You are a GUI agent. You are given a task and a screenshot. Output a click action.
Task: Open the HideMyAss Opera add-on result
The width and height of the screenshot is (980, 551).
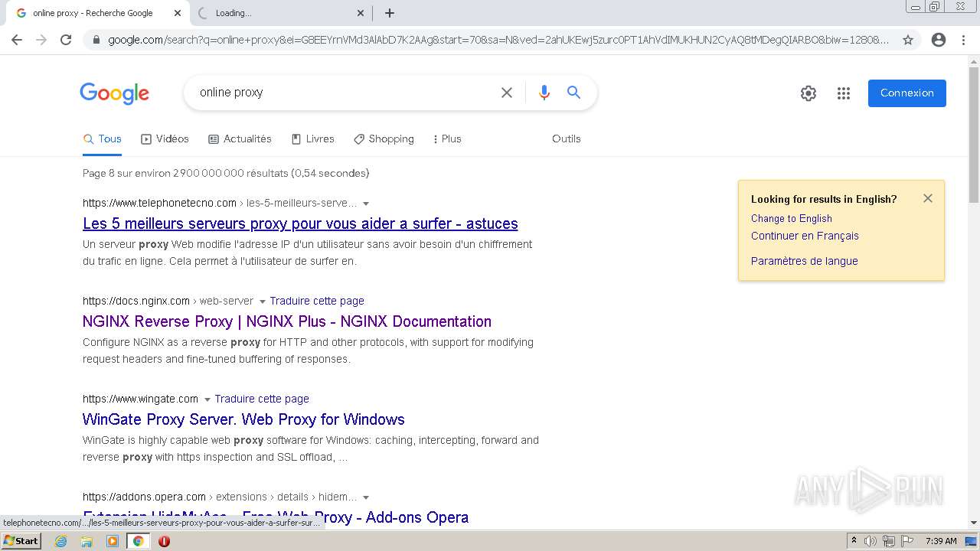pyautogui.click(x=276, y=517)
